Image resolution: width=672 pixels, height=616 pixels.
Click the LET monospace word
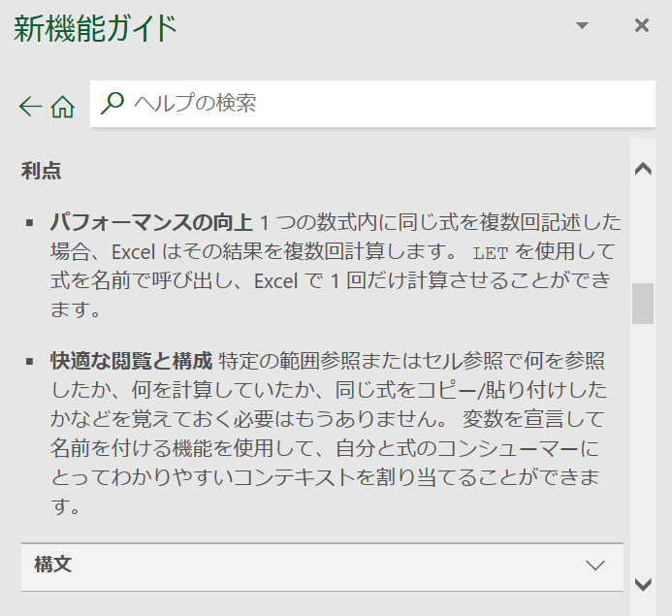491,253
